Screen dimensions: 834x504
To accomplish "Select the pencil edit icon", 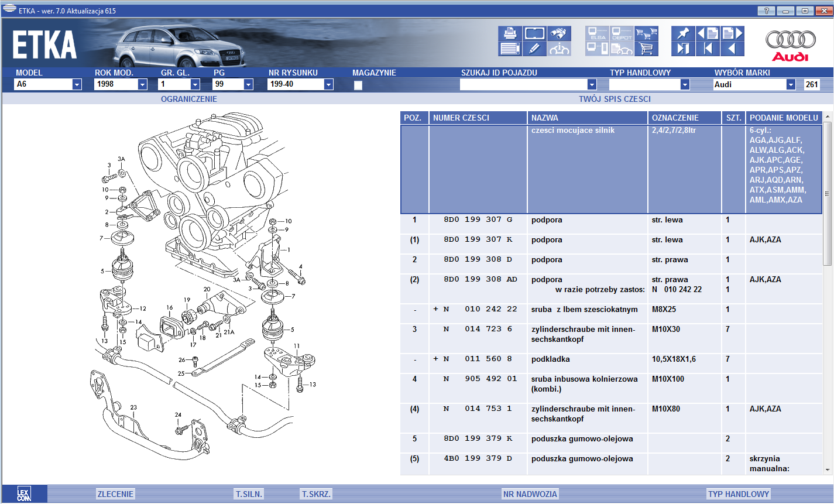I will click(534, 49).
